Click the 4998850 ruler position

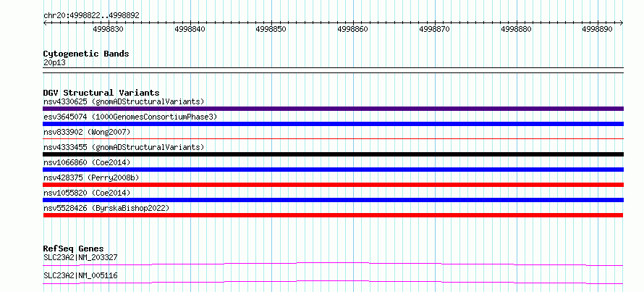271,29
